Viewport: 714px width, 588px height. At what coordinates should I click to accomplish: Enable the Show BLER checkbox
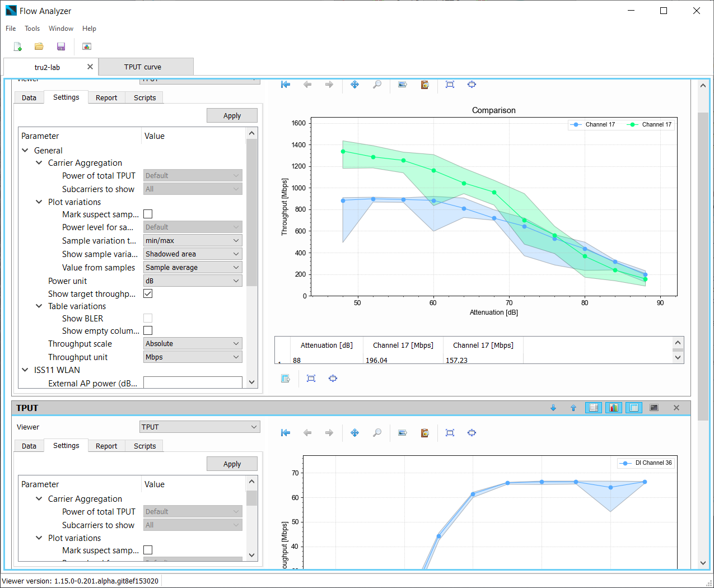[x=148, y=318]
